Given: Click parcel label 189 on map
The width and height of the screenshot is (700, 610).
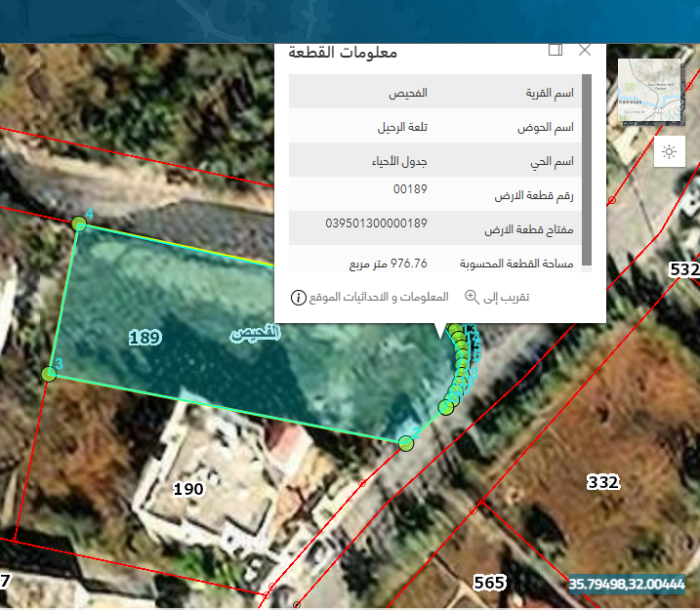Looking at the screenshot, I should 144,338.
